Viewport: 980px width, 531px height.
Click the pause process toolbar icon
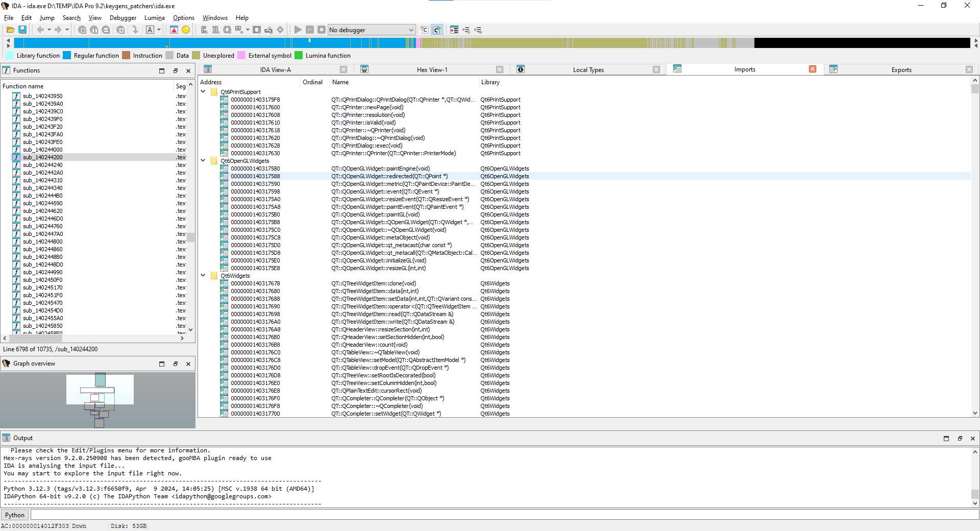coord(310,30)
